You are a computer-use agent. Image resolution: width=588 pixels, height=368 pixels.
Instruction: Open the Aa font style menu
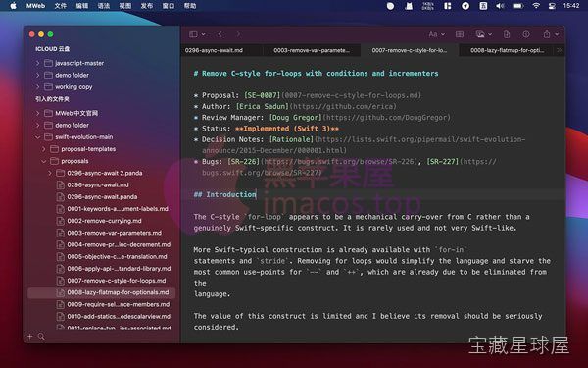point(436,34)
